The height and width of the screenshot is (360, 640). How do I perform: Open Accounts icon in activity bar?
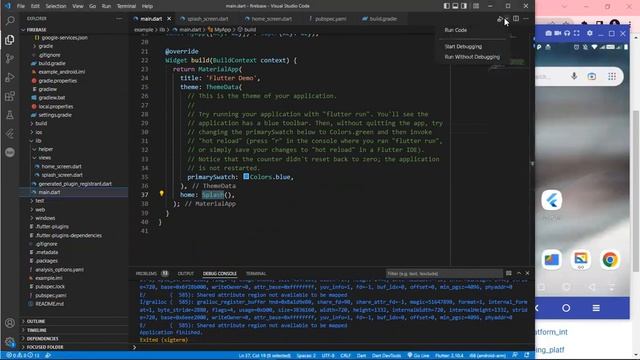[x=10, y=323]
